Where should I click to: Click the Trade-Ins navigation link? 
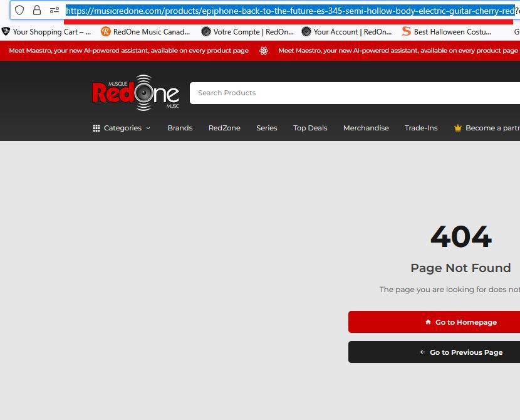[421, 128]
